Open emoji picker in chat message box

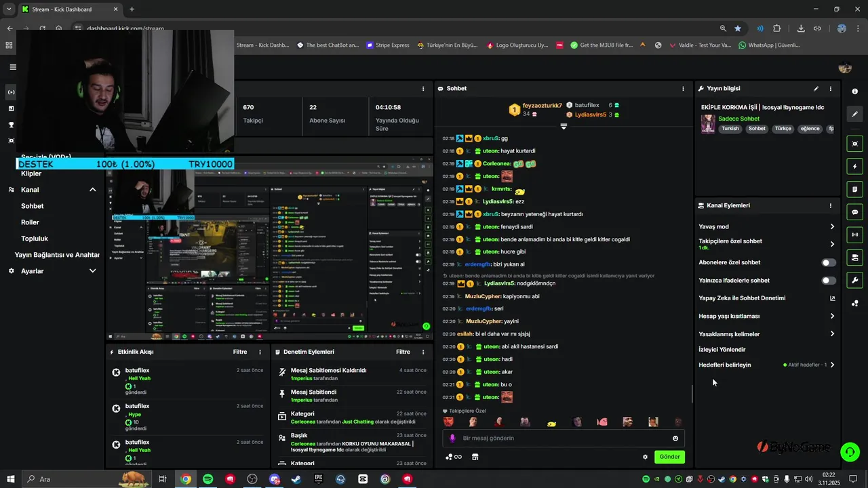pyautogui.click(x=675, y=439)
